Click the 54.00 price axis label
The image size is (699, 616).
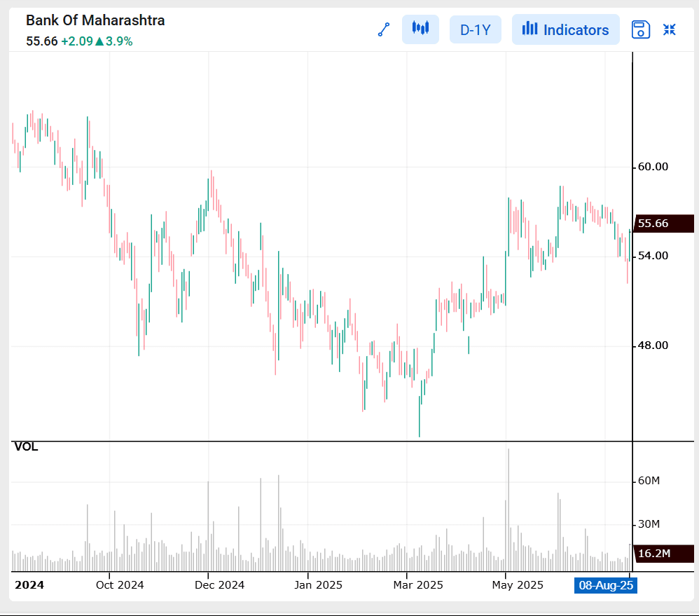tap(653, 256)
